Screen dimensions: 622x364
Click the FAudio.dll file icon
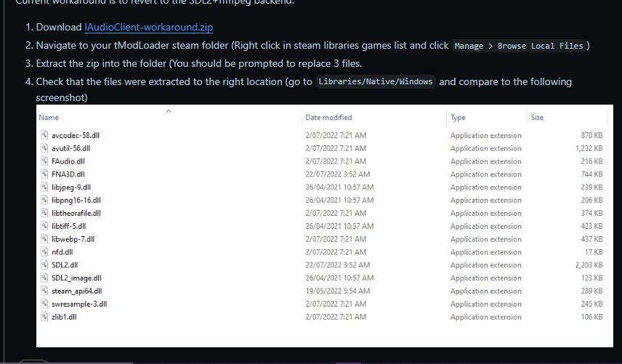[x=46, y=161]
